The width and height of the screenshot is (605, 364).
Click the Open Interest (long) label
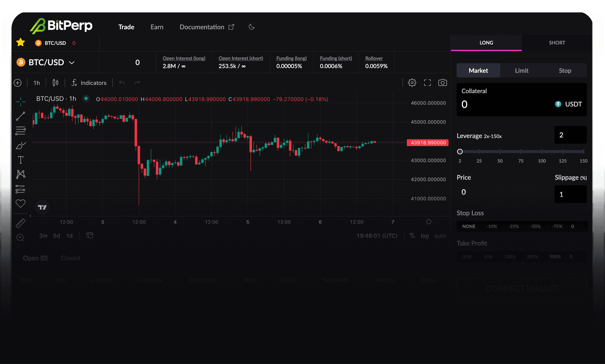184,58
